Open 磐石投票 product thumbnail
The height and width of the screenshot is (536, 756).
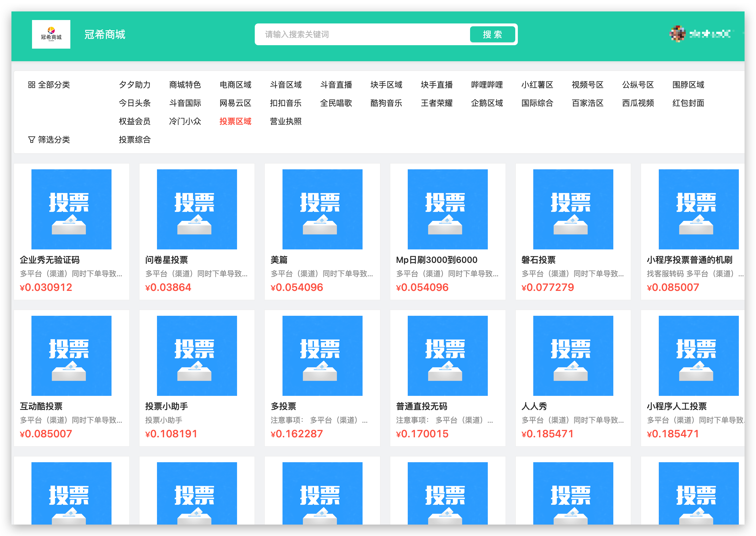point(573,209)
